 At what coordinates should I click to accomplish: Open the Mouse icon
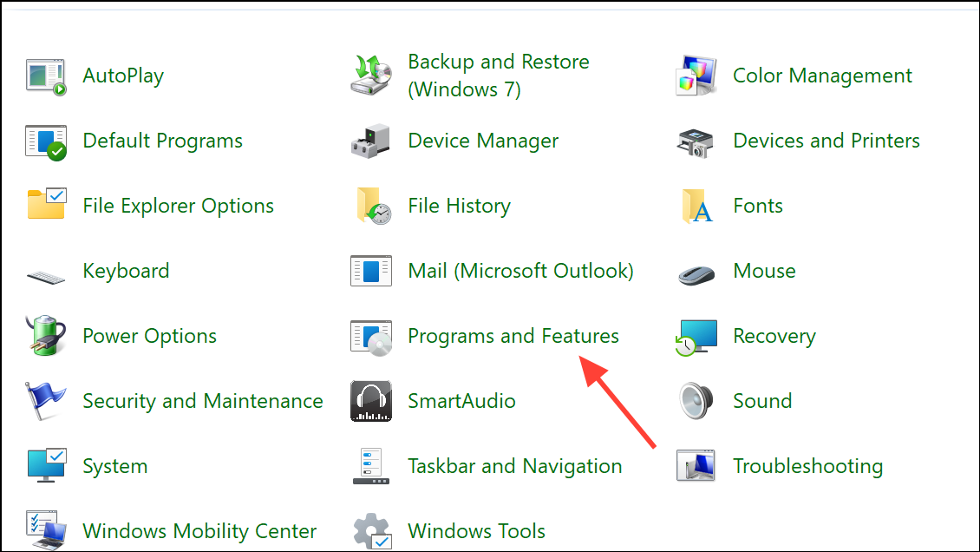point(696,274)
